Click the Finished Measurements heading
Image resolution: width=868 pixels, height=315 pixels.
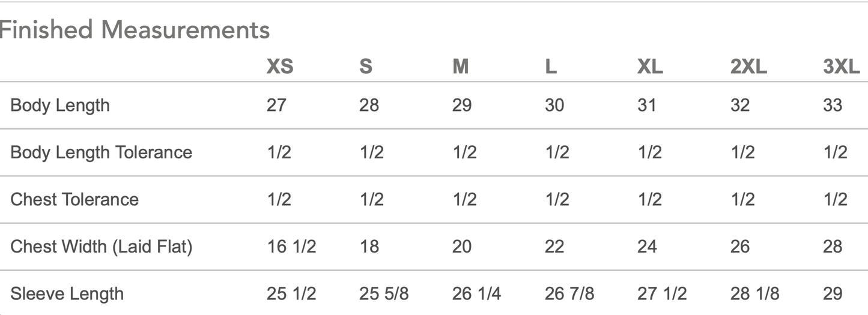point(135,29)
